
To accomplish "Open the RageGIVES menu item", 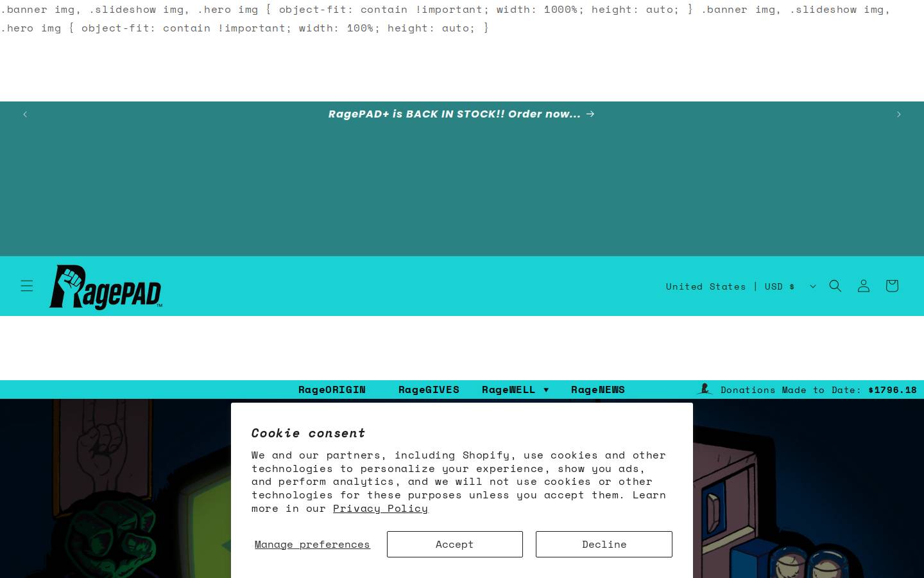I will click(429, 390).
